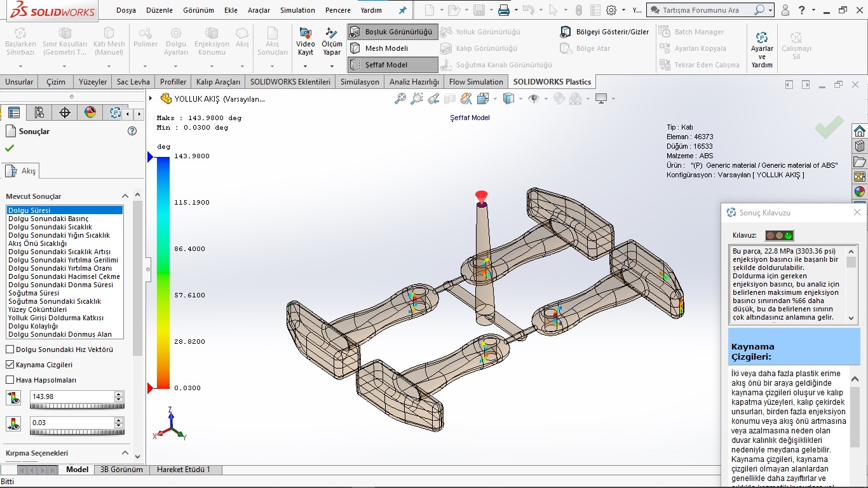Select the DisplayManager color ball tab icon
This screenshot has width=868, height=488.
point(90,112)
